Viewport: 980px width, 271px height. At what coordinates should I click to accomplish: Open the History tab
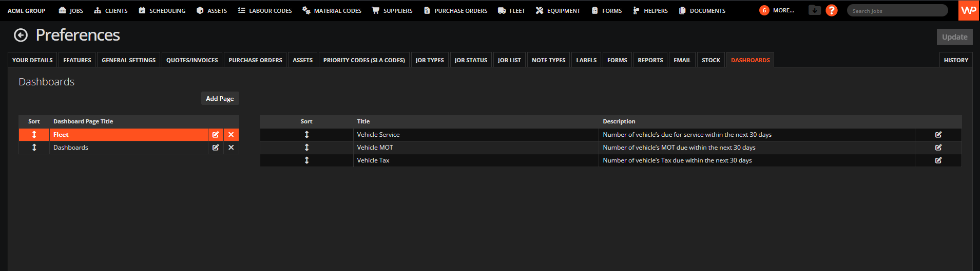coord(956,60)
